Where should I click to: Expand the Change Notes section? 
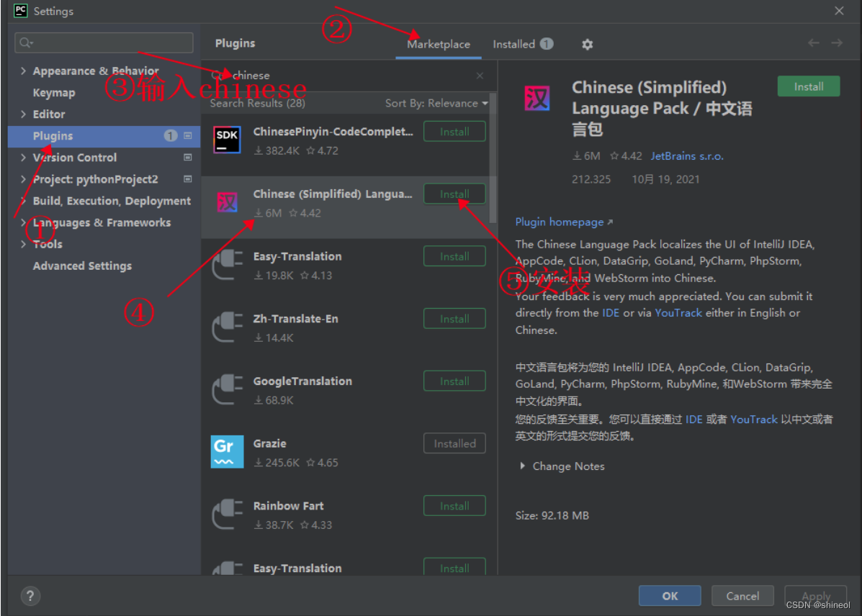pyautogui.click(x=522, y=466)
